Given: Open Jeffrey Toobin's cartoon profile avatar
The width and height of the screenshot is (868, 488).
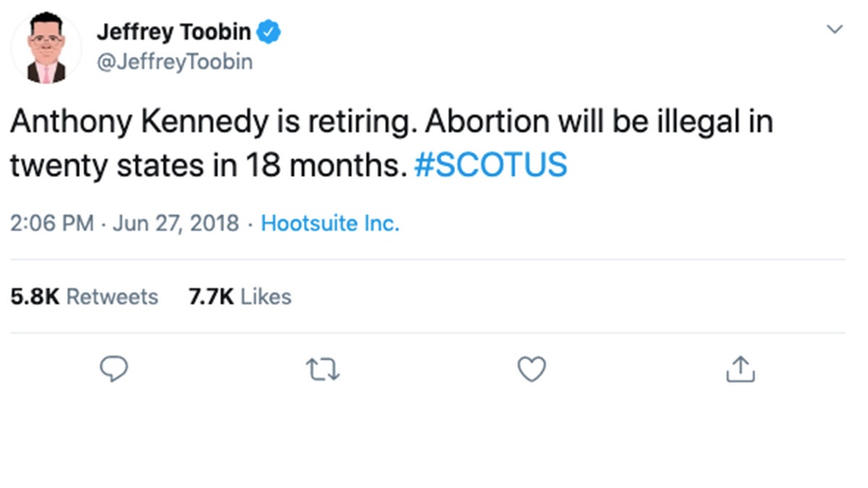Looking at the screenshot, I should 46,48.
